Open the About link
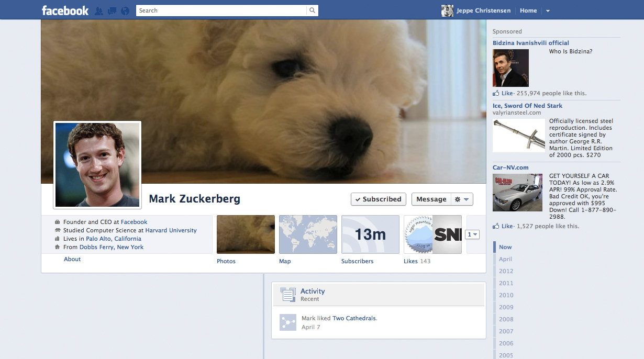The width and height of the screenshot is (644, 359). click(x=72, y=259)
